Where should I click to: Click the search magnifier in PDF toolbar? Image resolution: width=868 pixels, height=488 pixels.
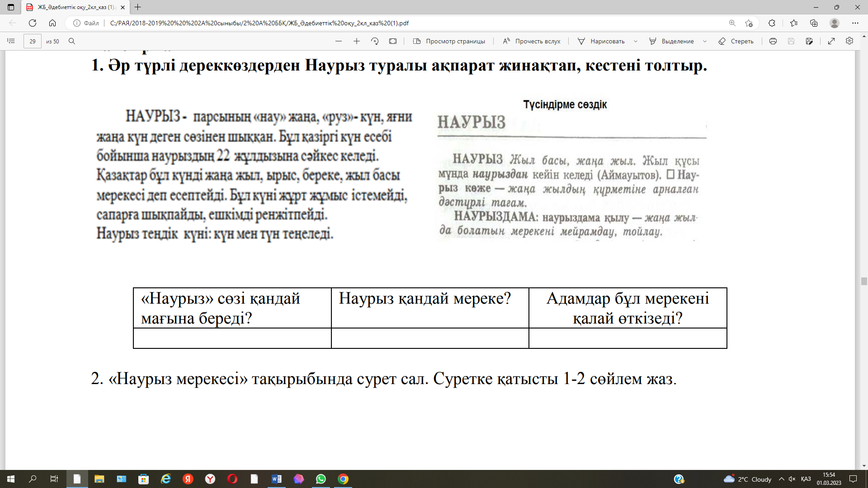tap(72, 41)
